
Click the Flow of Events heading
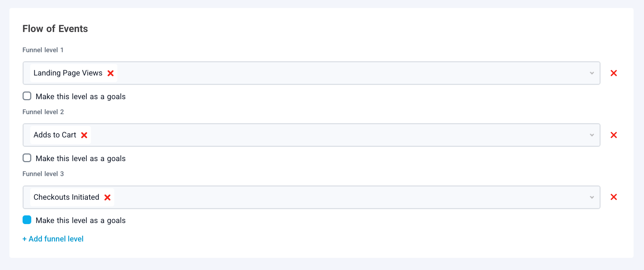click(55, 29)
